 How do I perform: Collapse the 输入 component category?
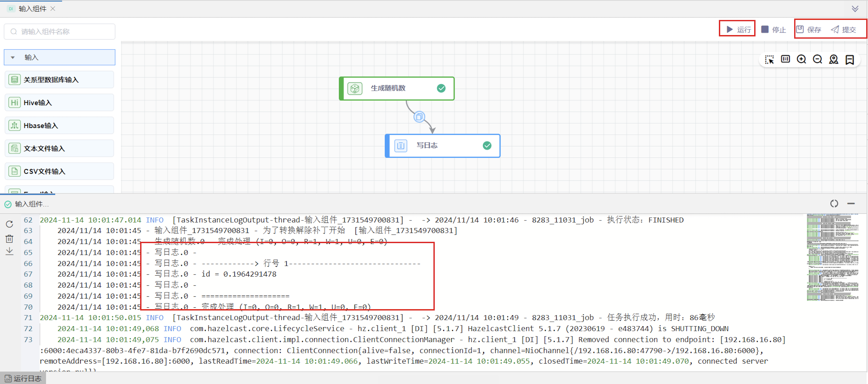[x=13, y=58]
